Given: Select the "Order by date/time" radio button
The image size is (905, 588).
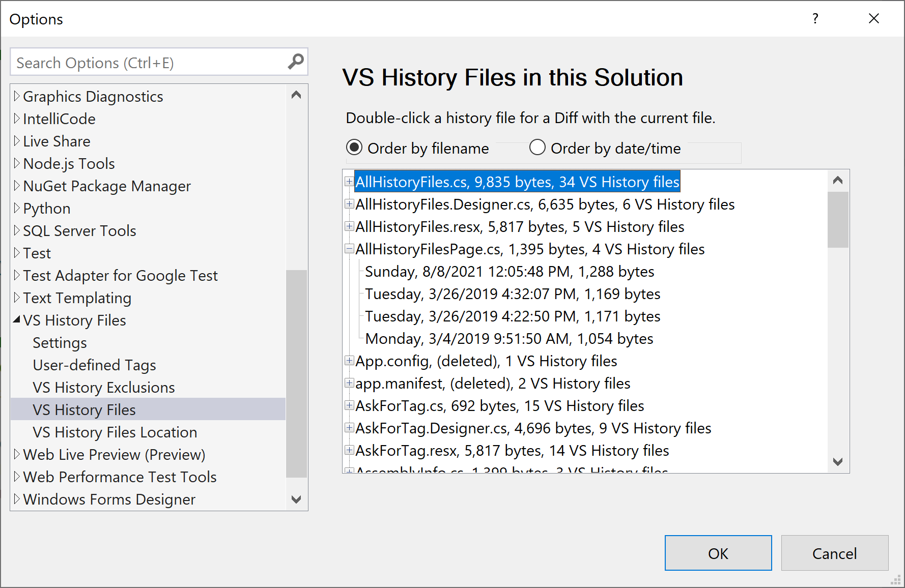Looking at the screenshot, I should pyautogui.click(x=538, y=148).
